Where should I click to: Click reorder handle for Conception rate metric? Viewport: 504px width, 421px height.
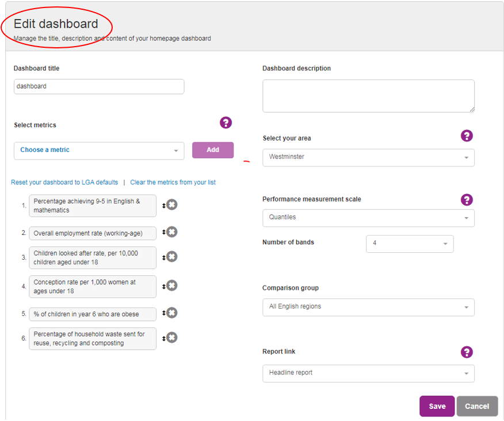163,286
